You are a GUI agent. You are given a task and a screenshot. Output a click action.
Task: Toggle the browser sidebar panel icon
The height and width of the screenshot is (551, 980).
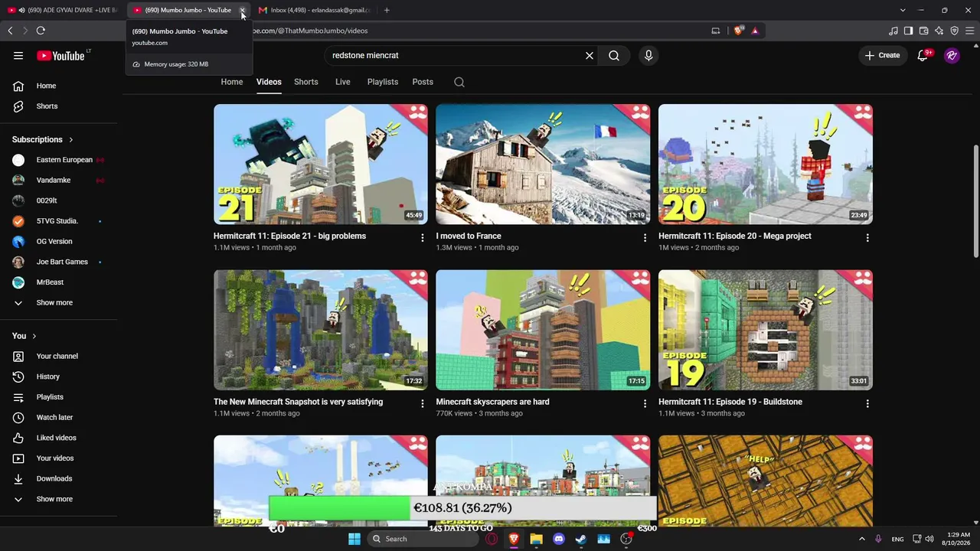(909, 31)
